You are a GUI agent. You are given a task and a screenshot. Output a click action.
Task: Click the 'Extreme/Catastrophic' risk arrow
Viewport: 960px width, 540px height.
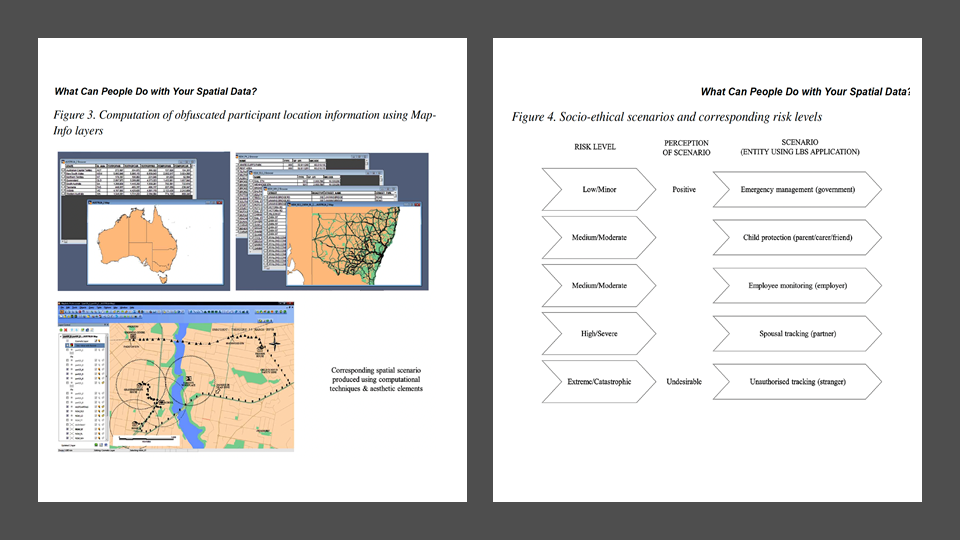point(599,381)
